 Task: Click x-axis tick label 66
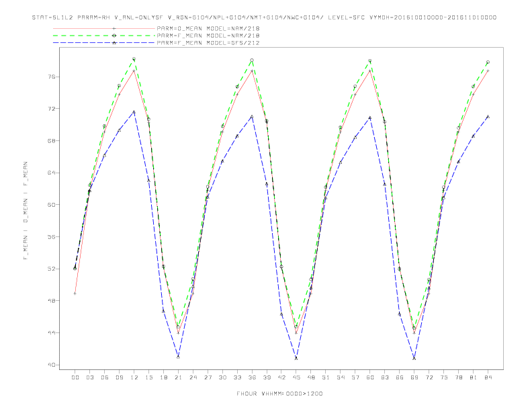pyautogui.click(x=400, y=377)
